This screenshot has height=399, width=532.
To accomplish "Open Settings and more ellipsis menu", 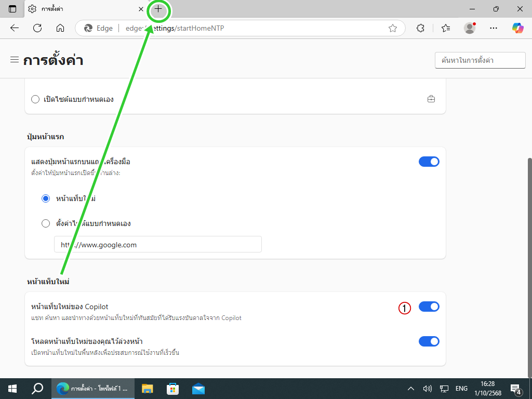I will [x=494, y=28].
